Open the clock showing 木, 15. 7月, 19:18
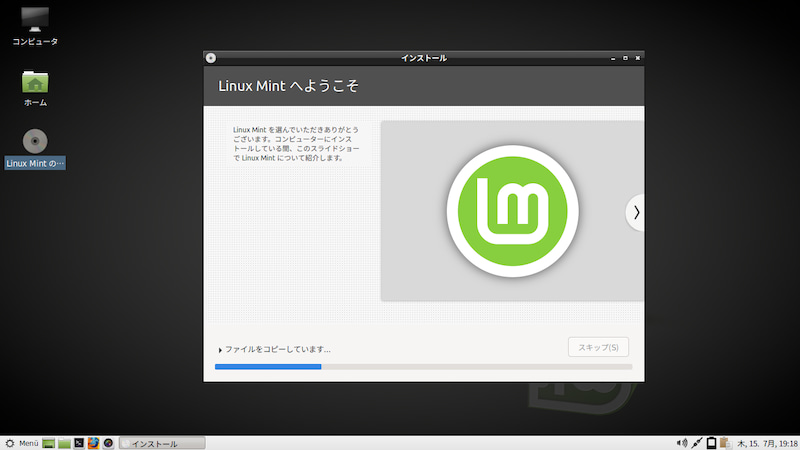This screenshot has width=800, height=450. 767,443
